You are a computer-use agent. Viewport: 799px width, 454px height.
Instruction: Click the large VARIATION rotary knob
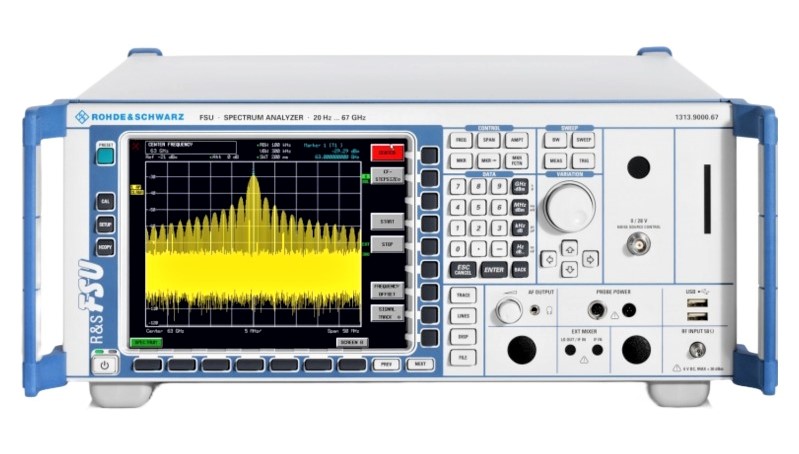click(x=569, y=209)
